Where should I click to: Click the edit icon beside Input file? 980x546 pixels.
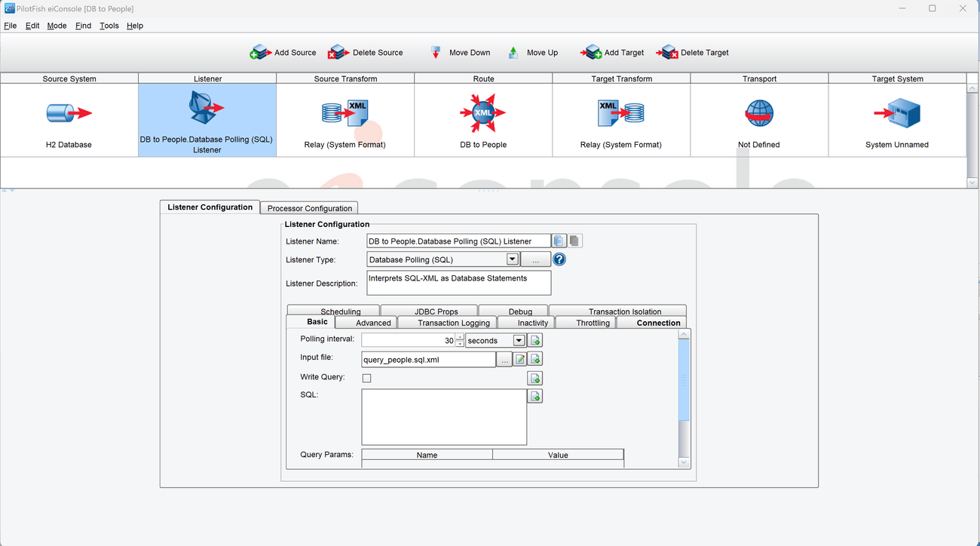point(520,360)
